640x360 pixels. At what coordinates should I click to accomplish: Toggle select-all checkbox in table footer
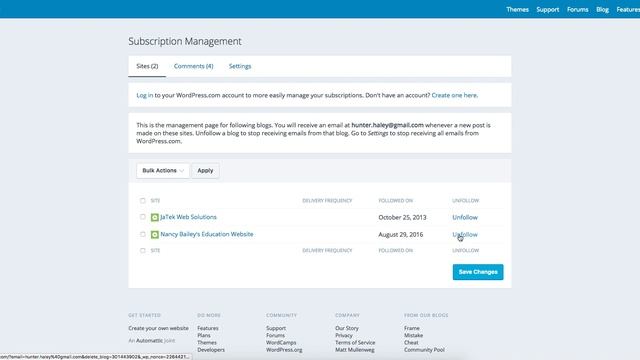tap(142, 251)
